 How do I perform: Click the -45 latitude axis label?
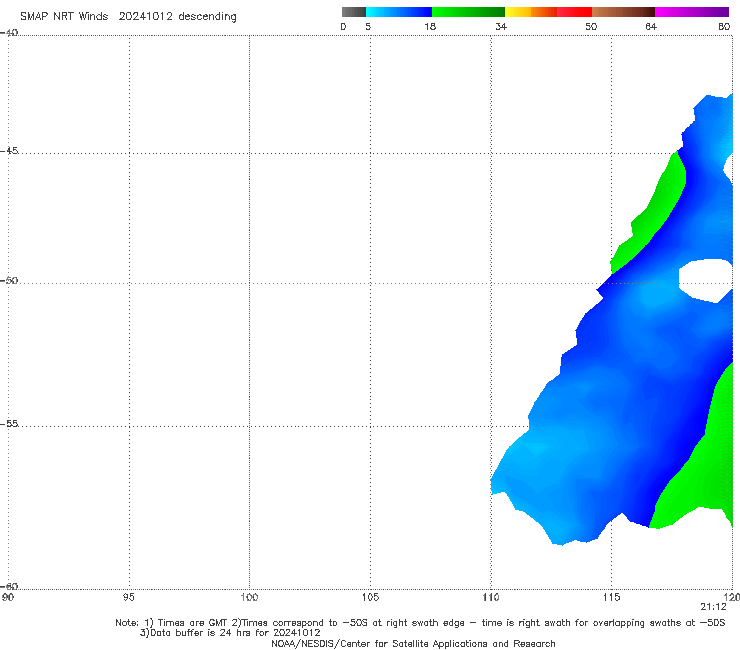tap(9, 151)
